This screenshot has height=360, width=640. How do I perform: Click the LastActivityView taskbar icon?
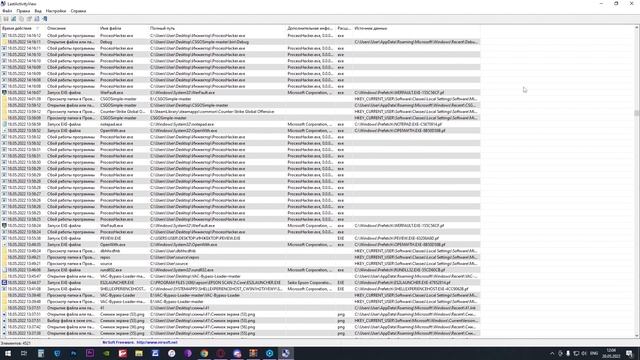pyautogui.click(x=286, y=353)
